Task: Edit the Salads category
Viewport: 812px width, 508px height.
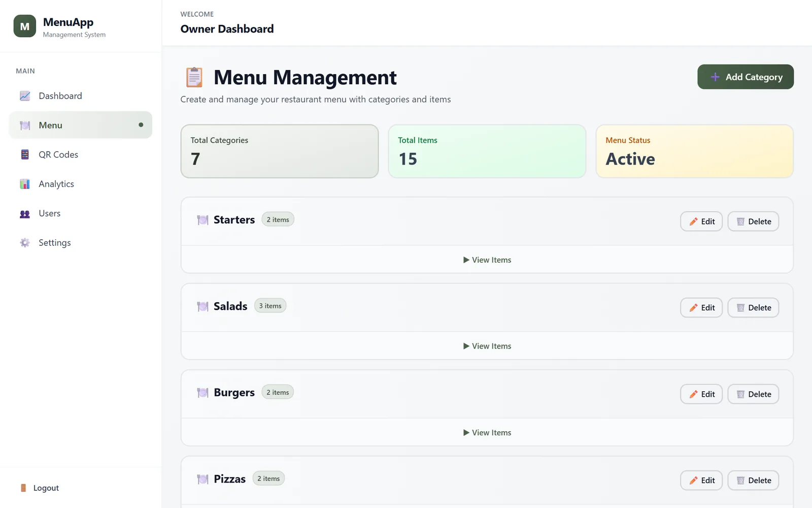Action: coord(701,308)
